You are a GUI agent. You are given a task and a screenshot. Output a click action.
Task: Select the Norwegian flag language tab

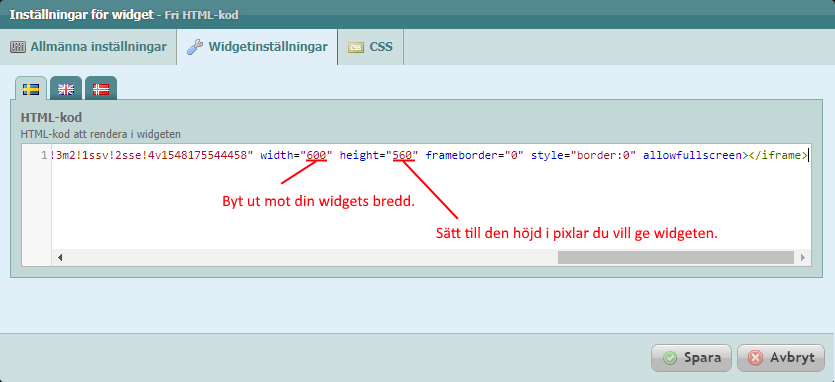(101, 89)
